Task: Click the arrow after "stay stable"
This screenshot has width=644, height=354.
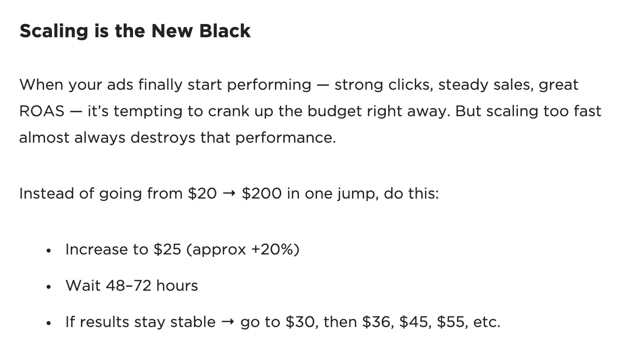Action: coord(228,323)
